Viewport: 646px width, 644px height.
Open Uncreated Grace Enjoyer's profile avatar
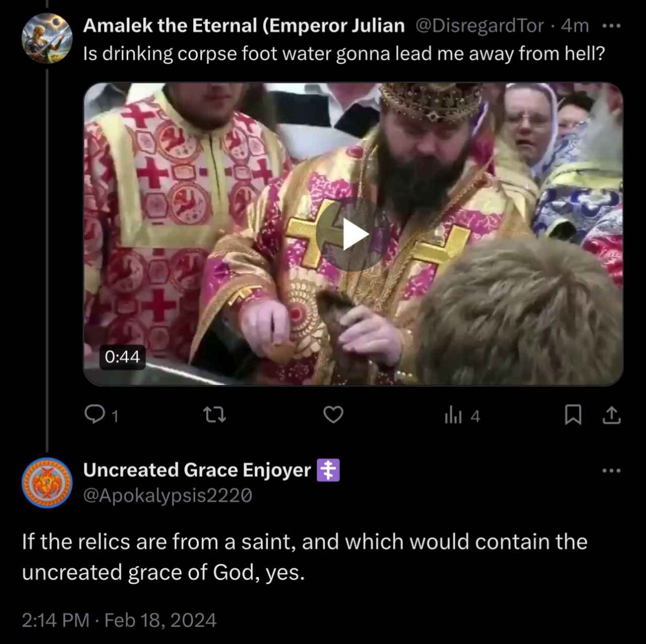(x=46, y=483)
